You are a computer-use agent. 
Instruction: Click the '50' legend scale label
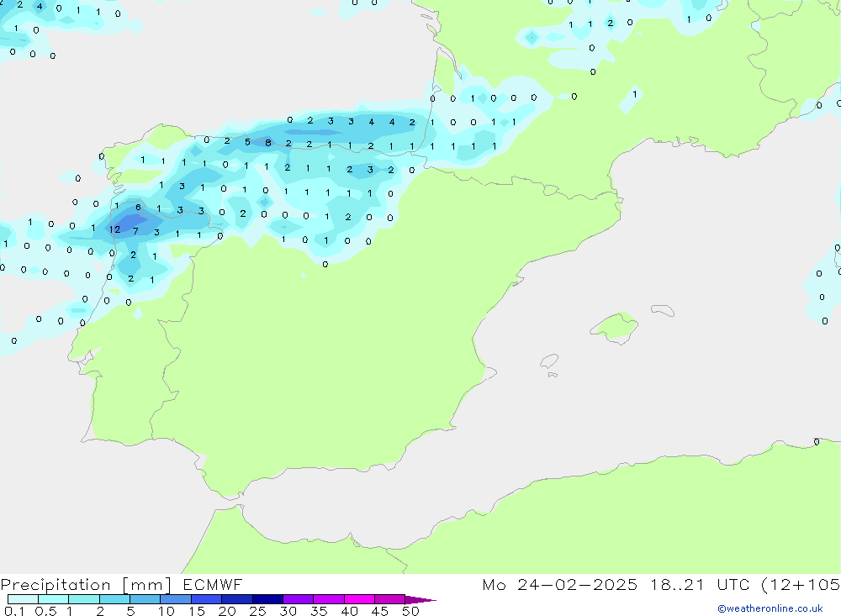click(410, 611)
